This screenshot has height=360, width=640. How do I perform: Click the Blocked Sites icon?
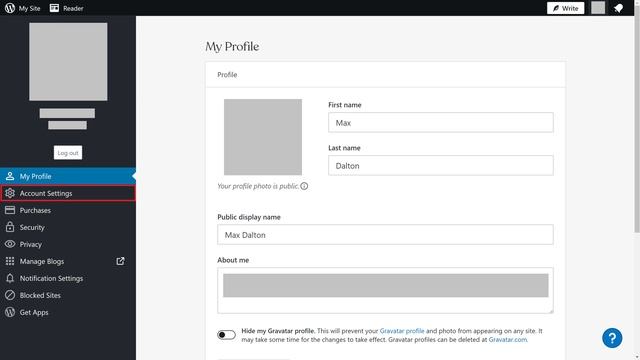[x=10, y=295]
